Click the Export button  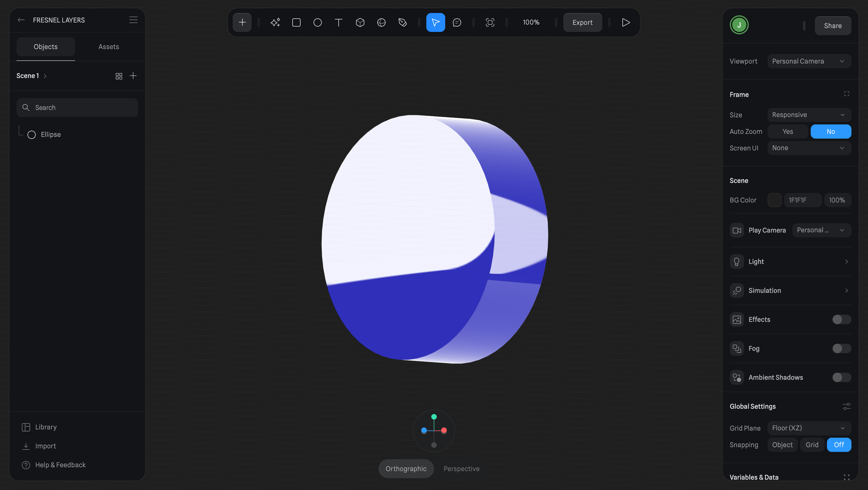(x=582, y=22)
